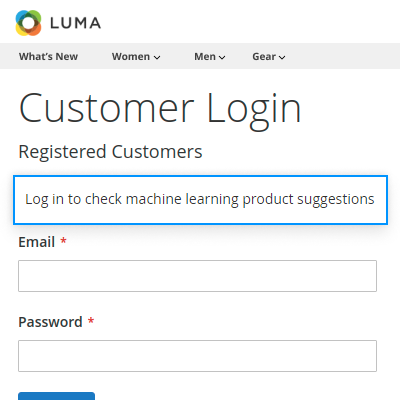The image size is (400, 400).
Task: Click the LUMA wordmark text
Action: pos(75,23)
